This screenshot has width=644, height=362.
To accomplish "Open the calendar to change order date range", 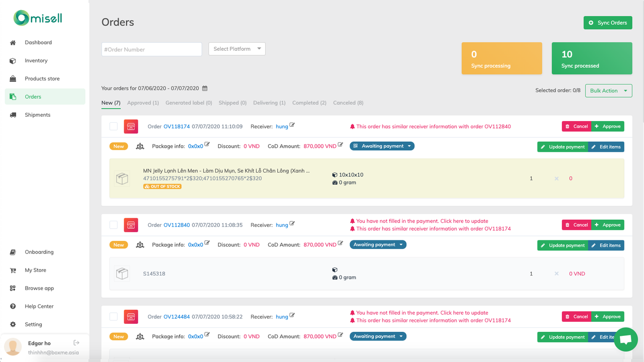I will coord(204,87).
